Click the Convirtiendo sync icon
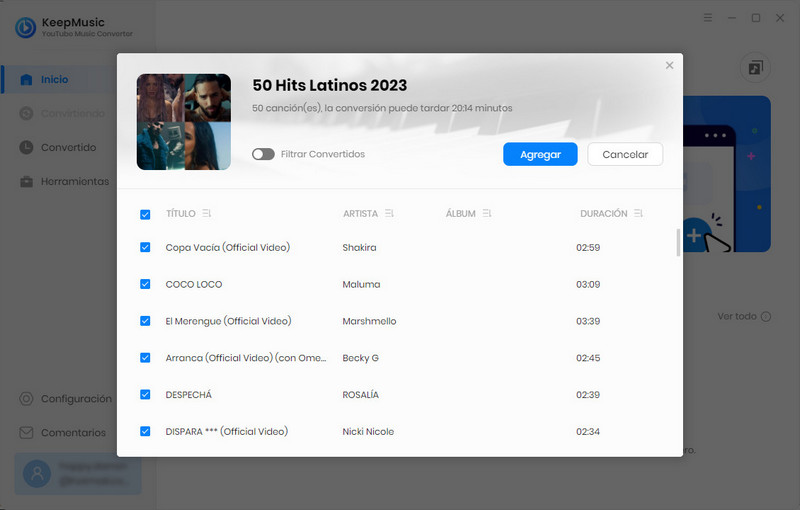The height and width of the screenshot is (510, 800). pyautogui.click(x=26, y=113)
